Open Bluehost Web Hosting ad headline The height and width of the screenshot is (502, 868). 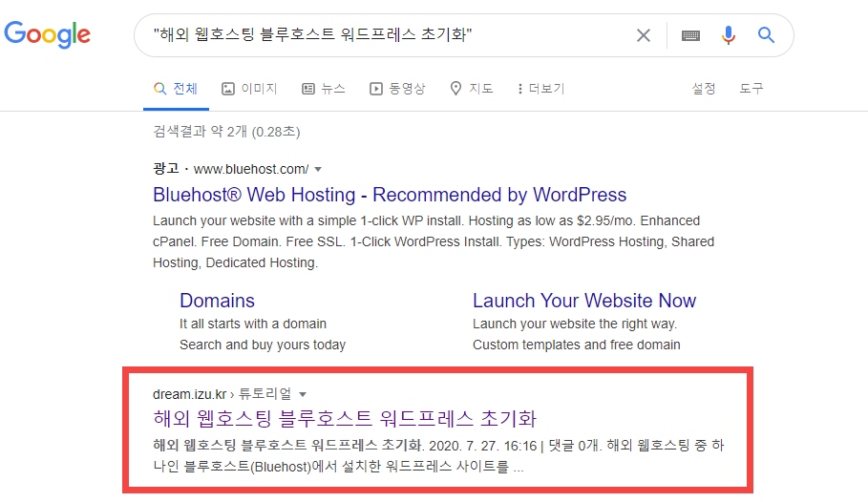[x=390, y=195]
